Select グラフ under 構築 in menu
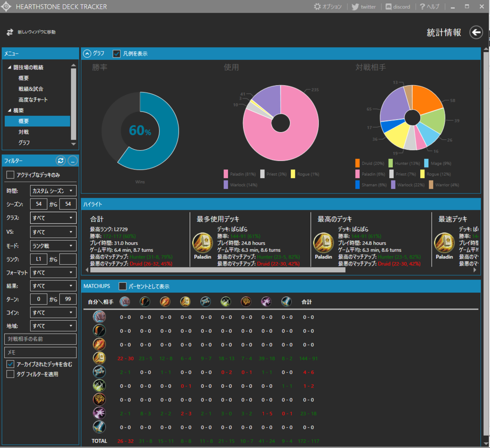This screenshot has height=448, width=490. click(x=24, y=143)
